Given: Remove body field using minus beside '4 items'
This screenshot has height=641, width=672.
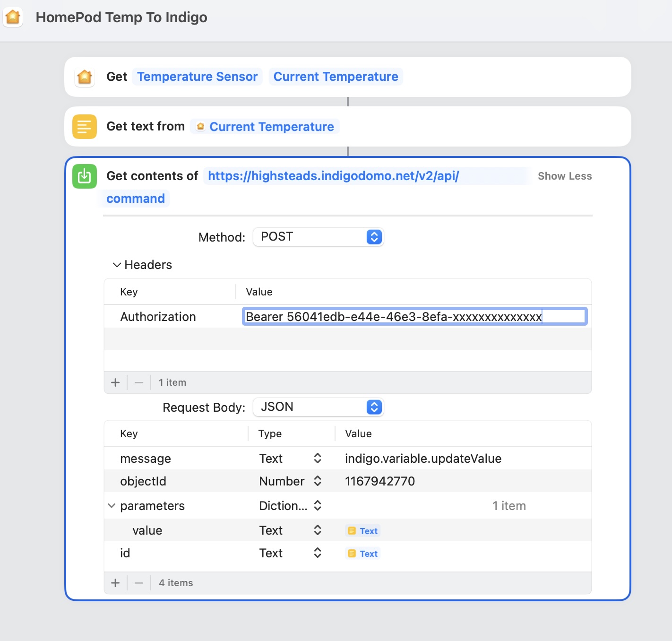Looking at the screenshot, I should (x=139, y=583).
